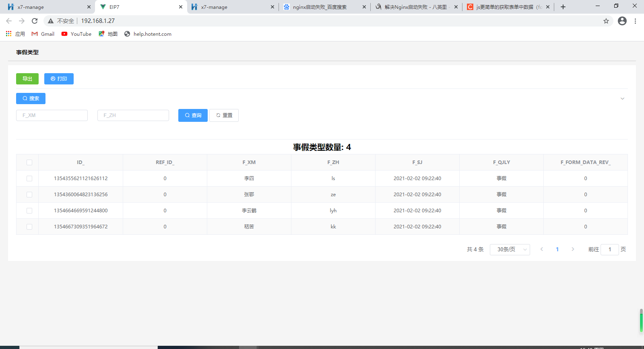Open a new browser tab

(x=563, y=7)
